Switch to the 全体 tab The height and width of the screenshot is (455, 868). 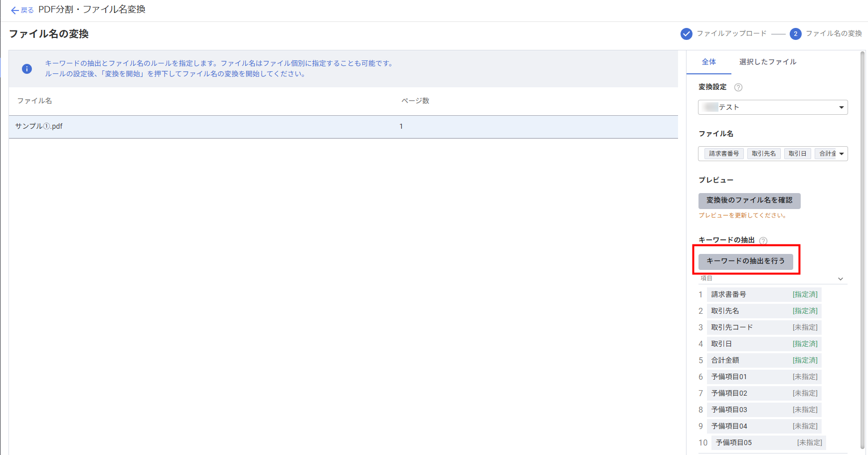(708, 62)
